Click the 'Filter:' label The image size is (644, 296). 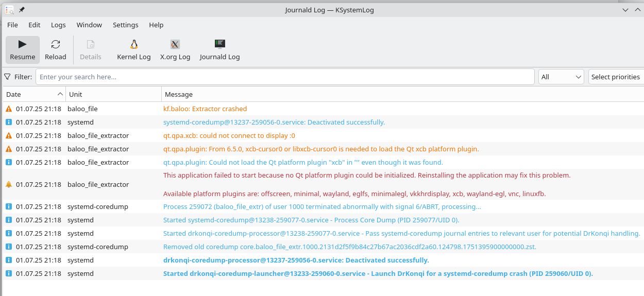tap(23, 77)
